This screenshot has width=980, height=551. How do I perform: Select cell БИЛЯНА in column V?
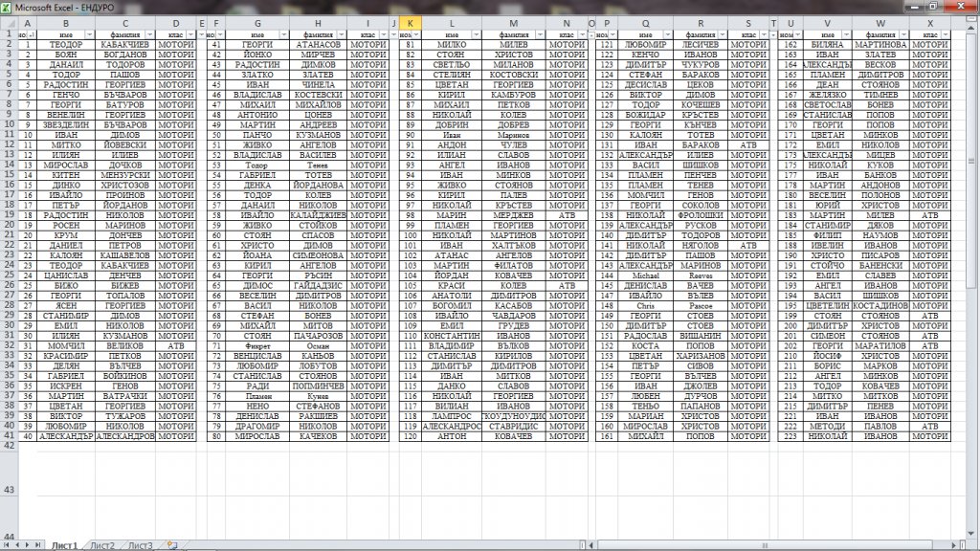pyautogui.click(x=828, y=44)
